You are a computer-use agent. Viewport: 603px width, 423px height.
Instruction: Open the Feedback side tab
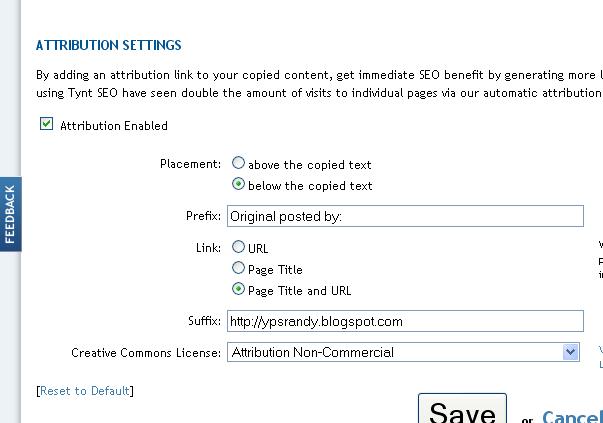pyautogui.click(x=10, y=214)
